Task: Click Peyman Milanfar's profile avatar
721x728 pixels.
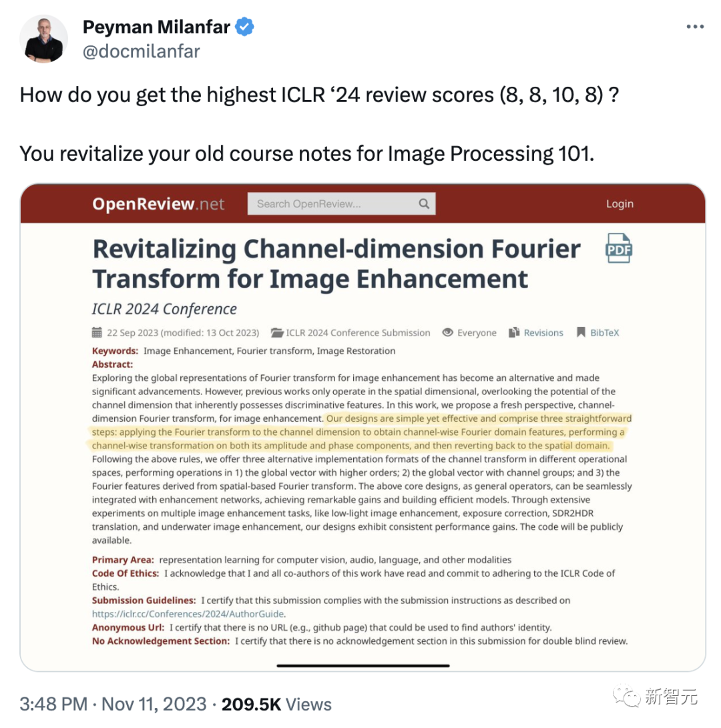Action: click(x=44, y=39)
